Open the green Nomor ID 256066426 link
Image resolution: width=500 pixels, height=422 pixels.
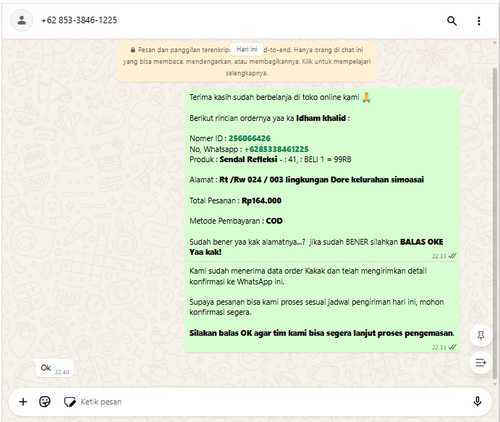(249, 138)
